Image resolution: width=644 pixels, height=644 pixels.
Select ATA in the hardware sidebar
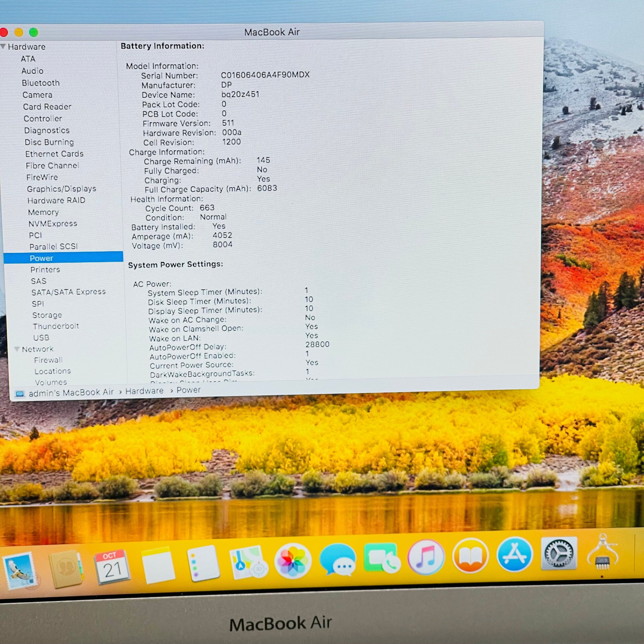28,59
